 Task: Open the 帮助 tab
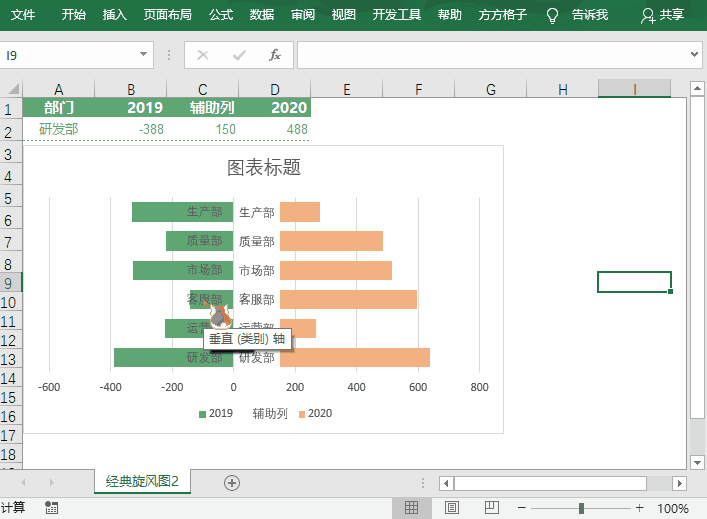click(x=450, y=15)
